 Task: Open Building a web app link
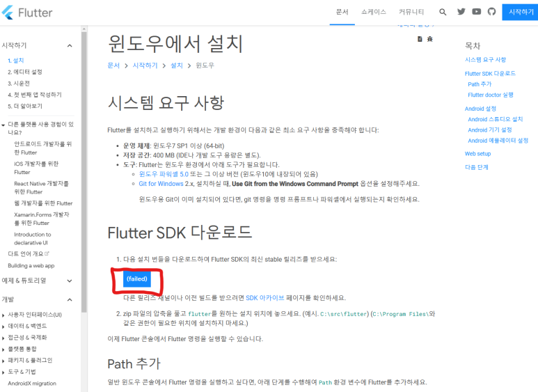pyautogui.click(x=31, y=266)
